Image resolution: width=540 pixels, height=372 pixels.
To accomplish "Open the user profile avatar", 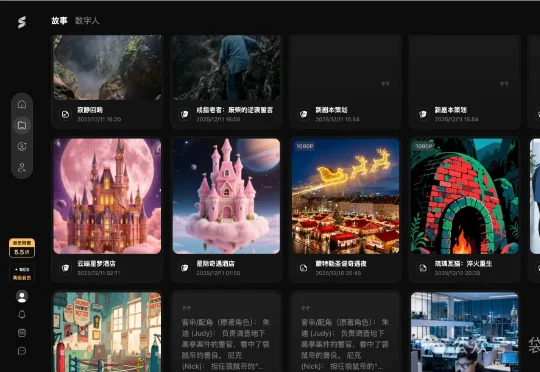I will [22, 296].
